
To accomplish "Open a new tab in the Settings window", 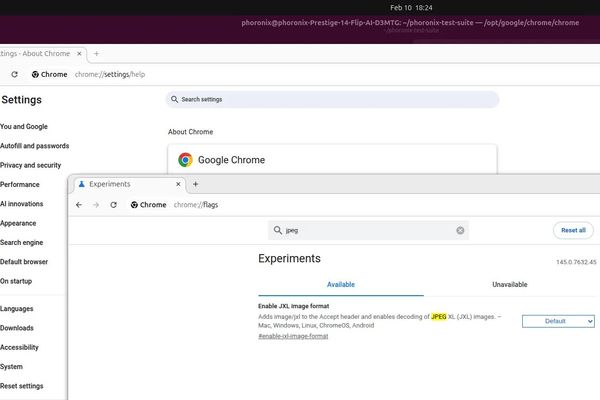I will 96,54.
